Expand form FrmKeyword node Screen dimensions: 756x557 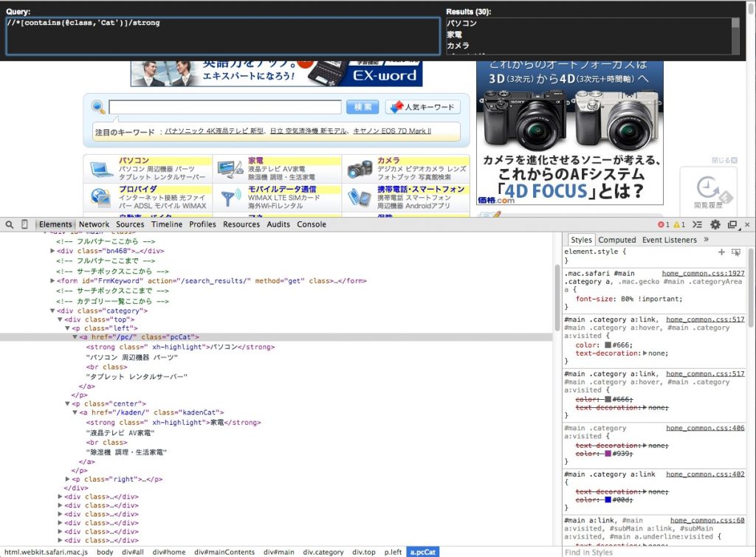click(52, 281)
